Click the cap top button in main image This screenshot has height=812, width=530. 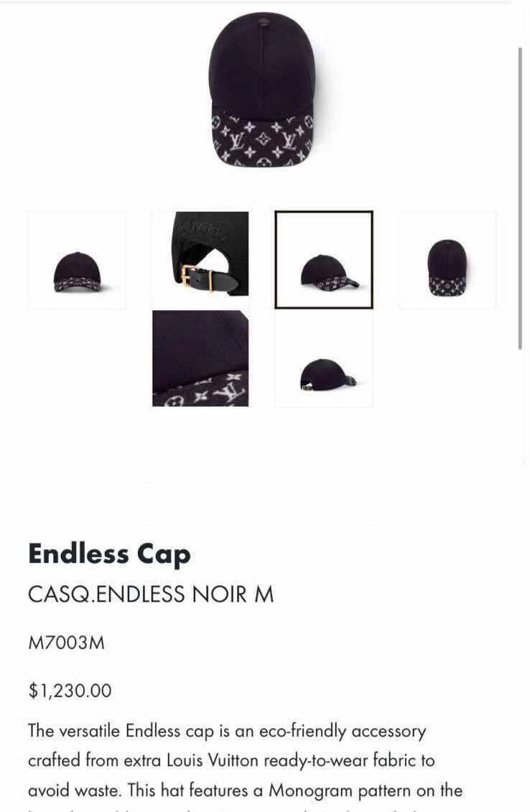coord(263,22)
